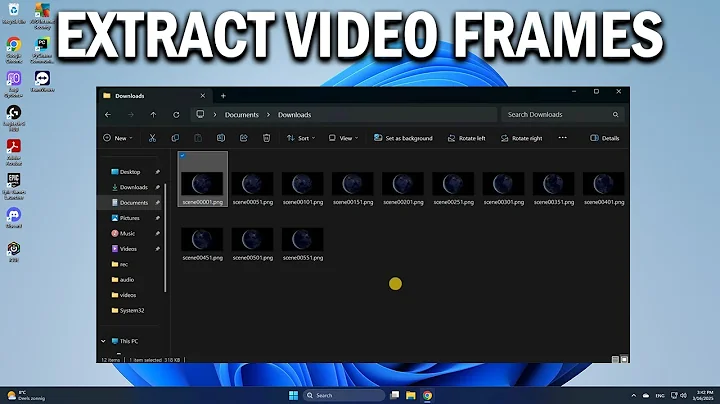Refresh the Downloads folder view
Viewport: 720px width, 404px height.
click(176, 115)
